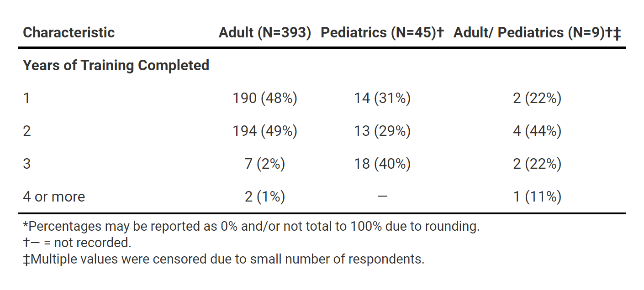Click the percentages rounding footnote
The image size is (644, 290).
pos(251,227)
